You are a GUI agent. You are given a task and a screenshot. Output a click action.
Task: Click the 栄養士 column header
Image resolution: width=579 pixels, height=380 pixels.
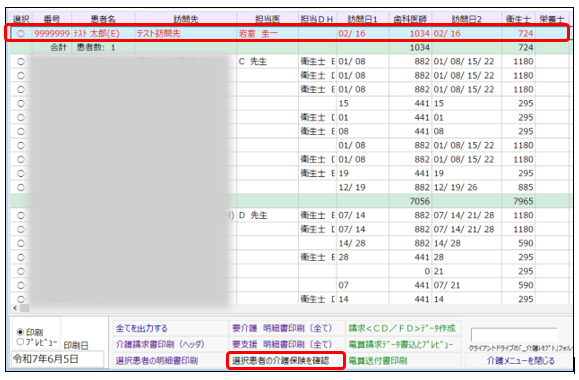pos(552,19)
